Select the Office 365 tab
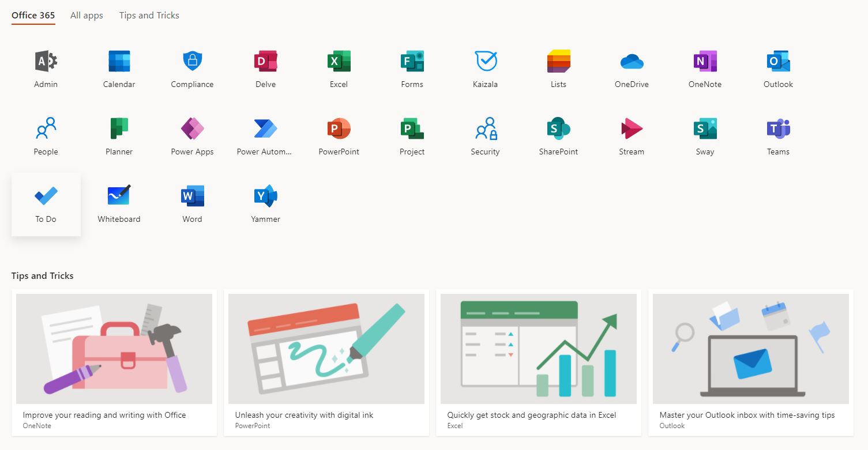868x450 pixels. 33,16
